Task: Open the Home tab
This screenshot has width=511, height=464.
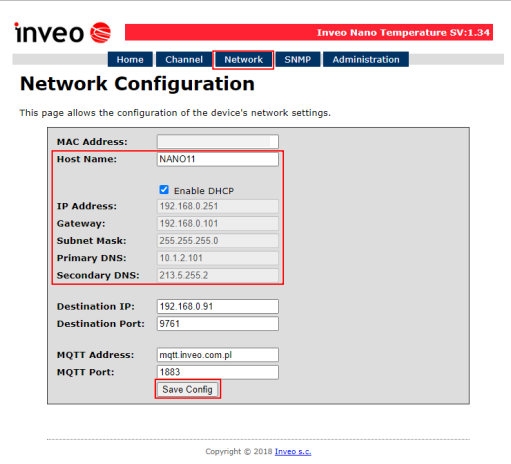Action: tap(130, 59)
